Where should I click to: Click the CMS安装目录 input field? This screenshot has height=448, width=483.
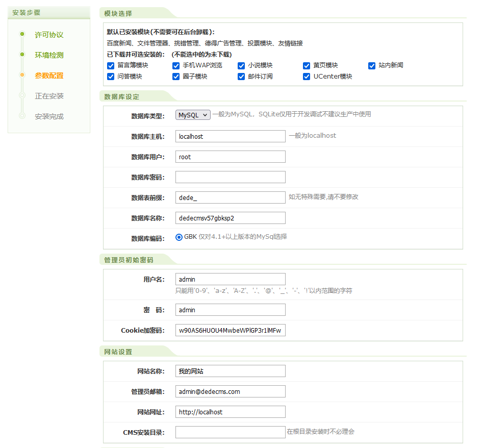(230, 432)
